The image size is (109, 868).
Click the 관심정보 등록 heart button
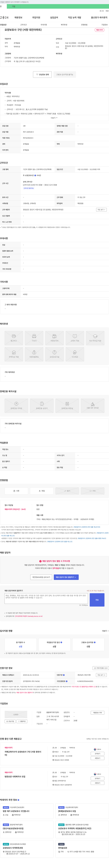point(42,75)
